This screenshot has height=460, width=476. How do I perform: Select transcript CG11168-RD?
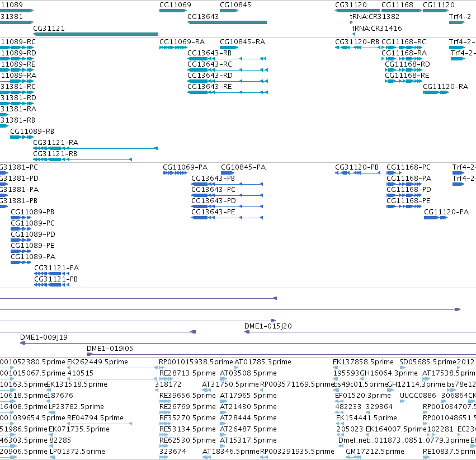407,64
